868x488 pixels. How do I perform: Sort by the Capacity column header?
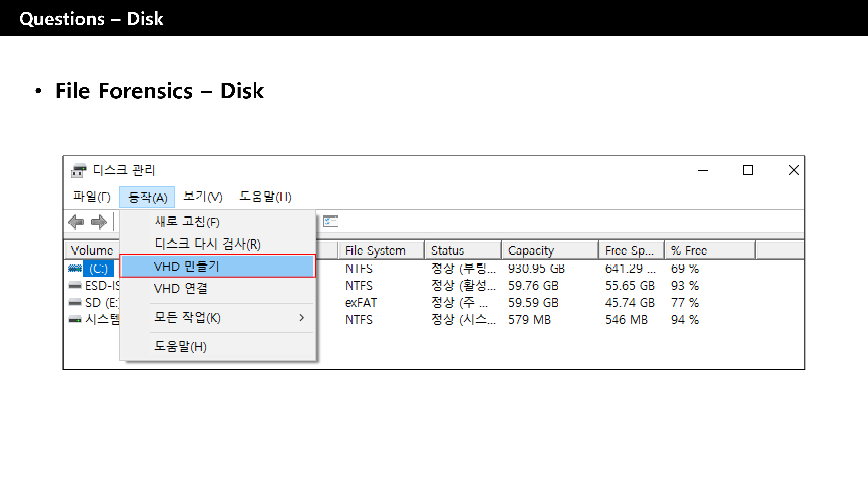(549, 250)
